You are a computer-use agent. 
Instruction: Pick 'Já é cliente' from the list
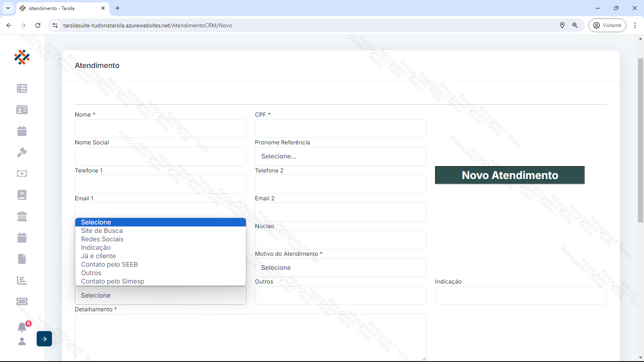pyautogui.click(x=99, y=256)
